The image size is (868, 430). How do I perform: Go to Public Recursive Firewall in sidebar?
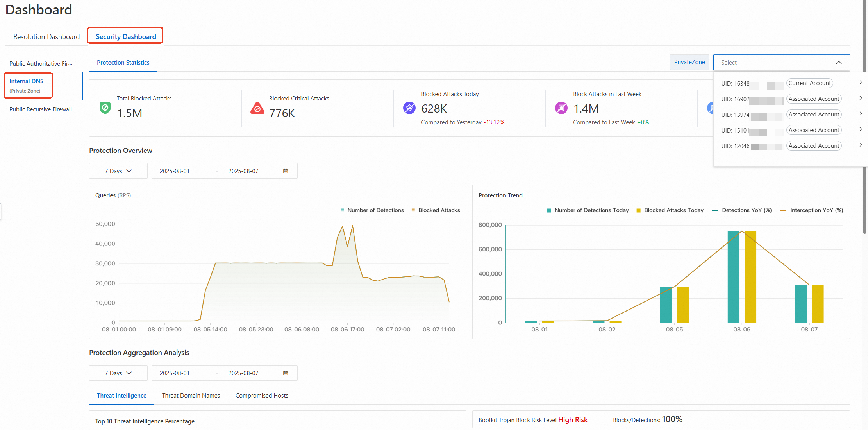click(41, 109)
